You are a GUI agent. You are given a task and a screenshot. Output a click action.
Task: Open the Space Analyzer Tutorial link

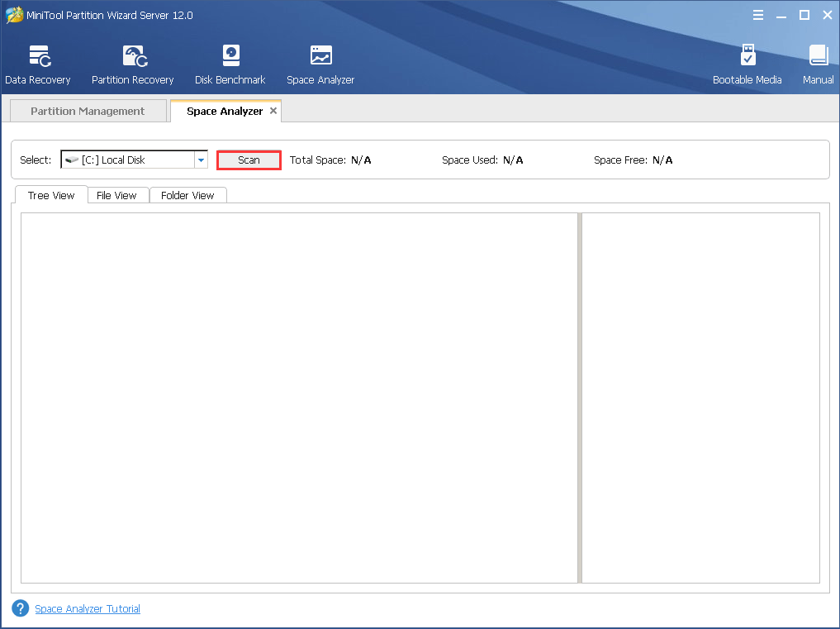coord(88,608)
